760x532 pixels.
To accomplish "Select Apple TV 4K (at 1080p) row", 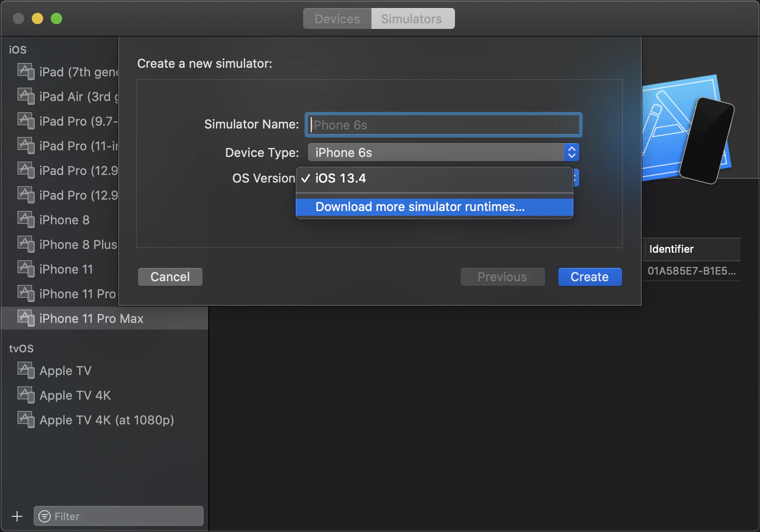I will pos(105,420).
